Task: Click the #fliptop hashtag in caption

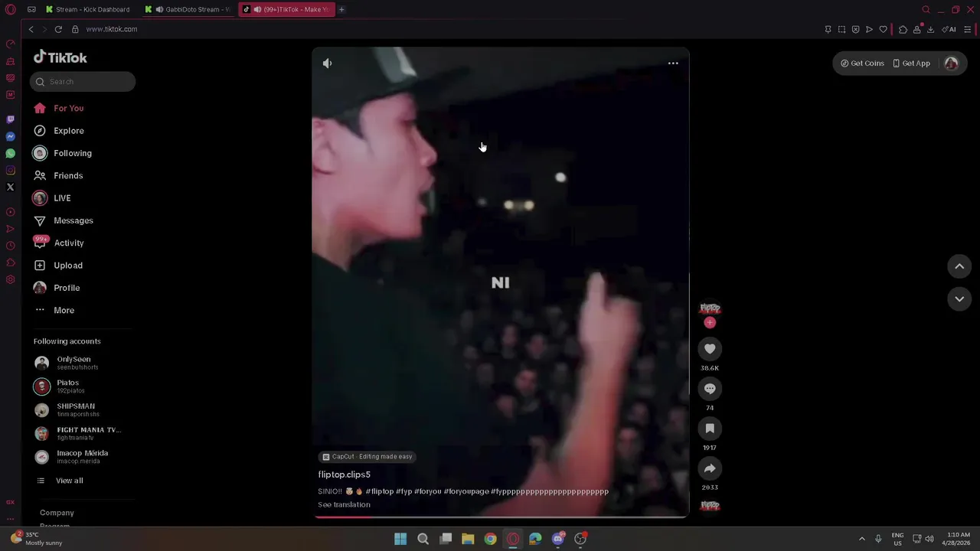Action: tap(379, 491)
